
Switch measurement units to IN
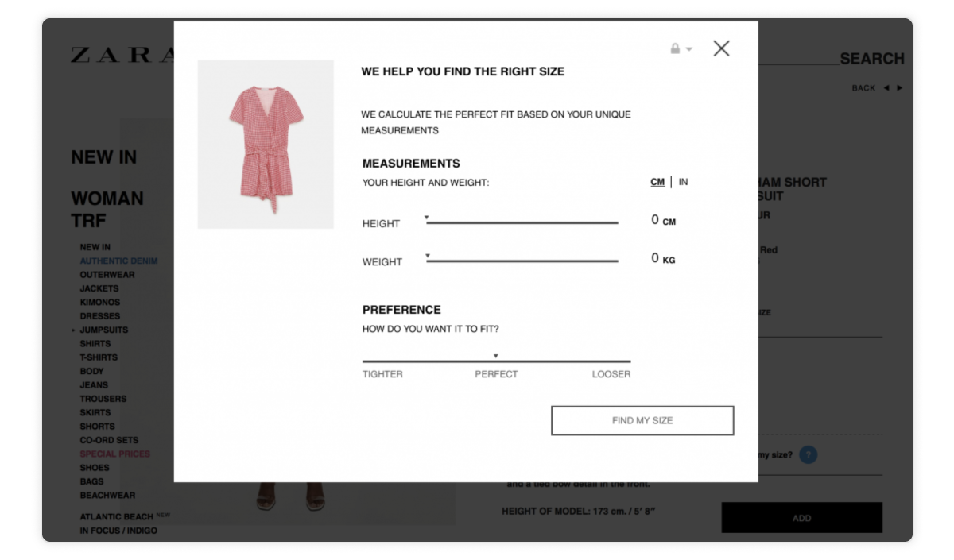681,181
